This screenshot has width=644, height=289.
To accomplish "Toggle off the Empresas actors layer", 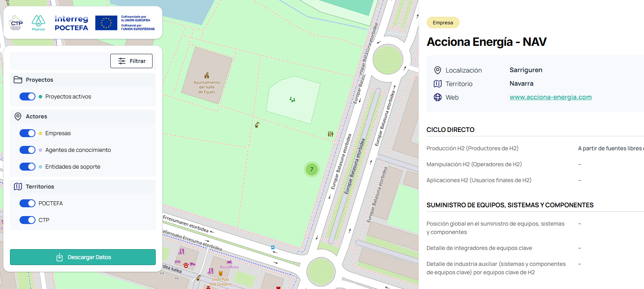I will (x=27, y=133).
